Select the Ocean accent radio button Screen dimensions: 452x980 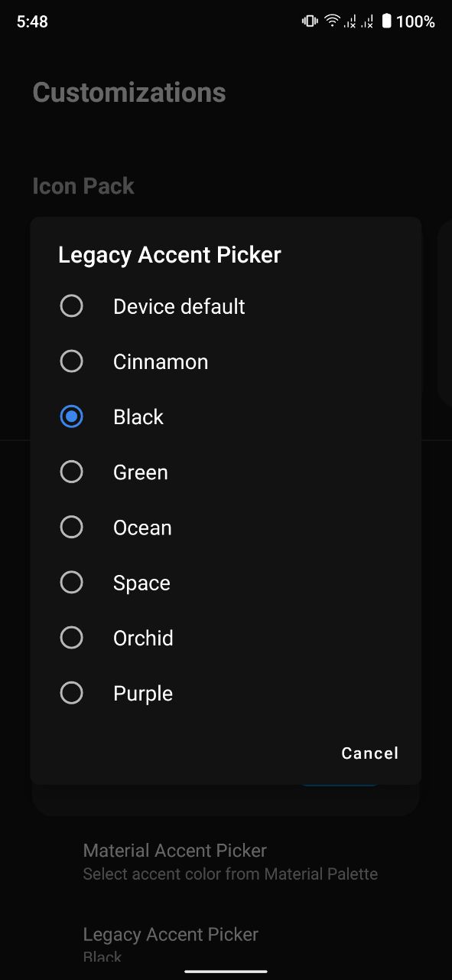click(x=71, y=527)
